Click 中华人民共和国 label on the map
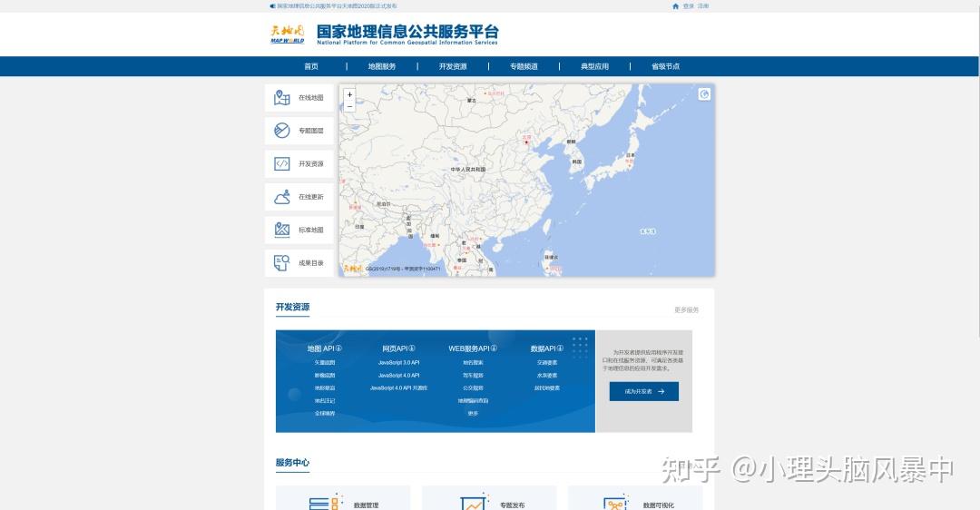Screen dimensions: 980x510 pos(468,170)
